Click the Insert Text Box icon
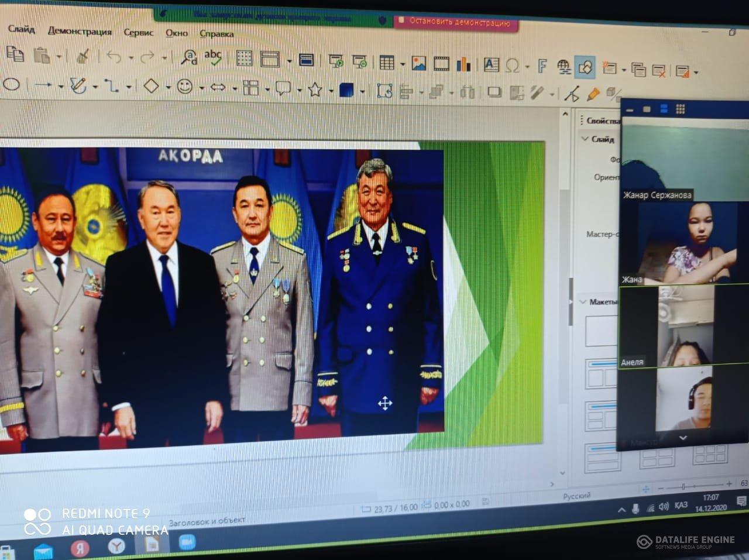Image resolution: width=749 pixels, height=560 pixels. [x=491, y=64]
